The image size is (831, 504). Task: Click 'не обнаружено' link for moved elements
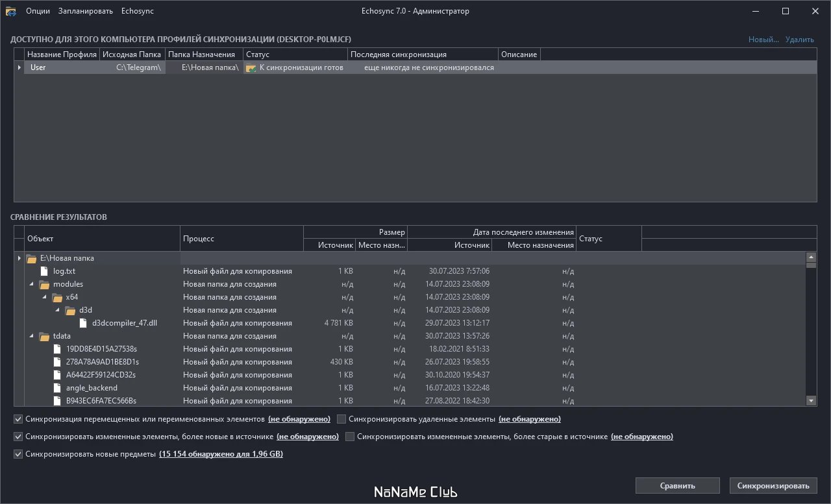pos(299,419)
